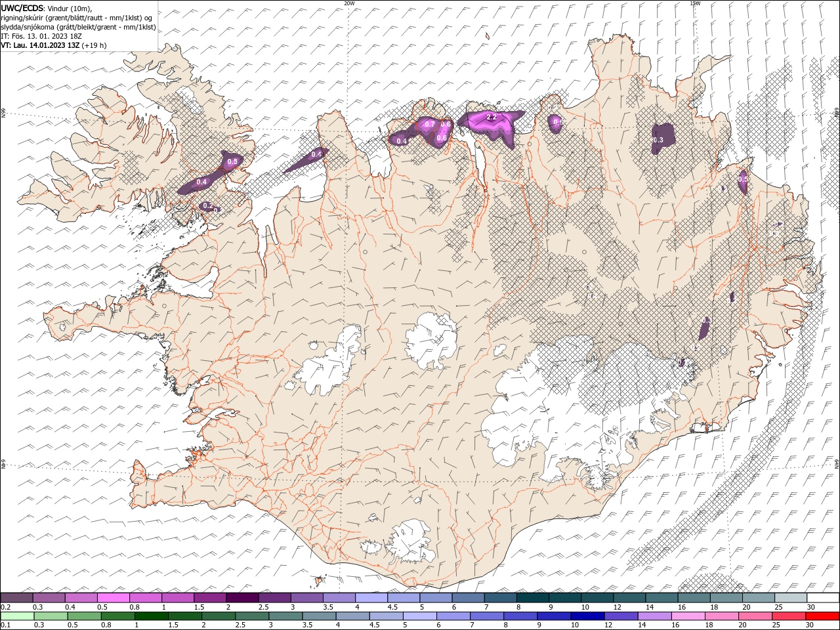Viewport: 840px width, 630px height.
Task: Pick the bright red swatch after 30
Action: point(822,616)
